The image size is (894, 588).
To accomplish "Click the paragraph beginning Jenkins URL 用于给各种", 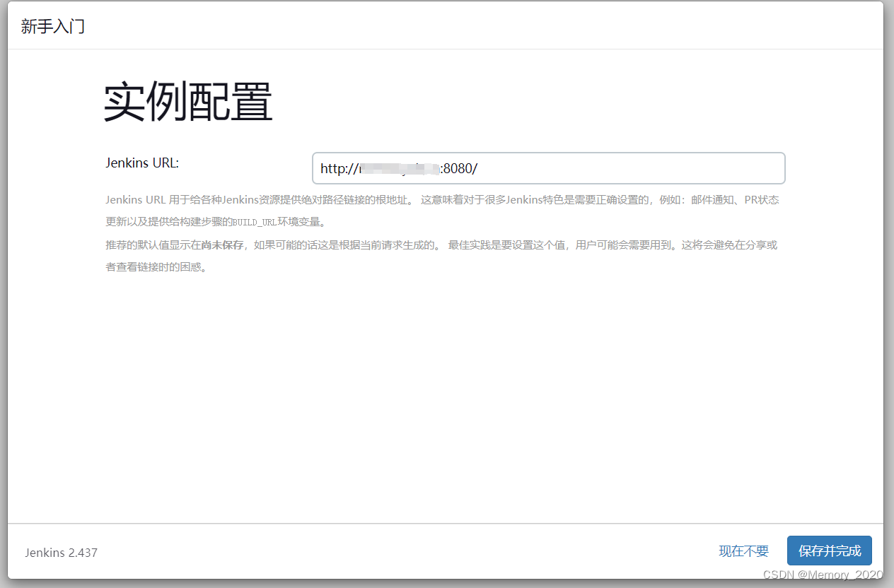I will click(442, 211).
